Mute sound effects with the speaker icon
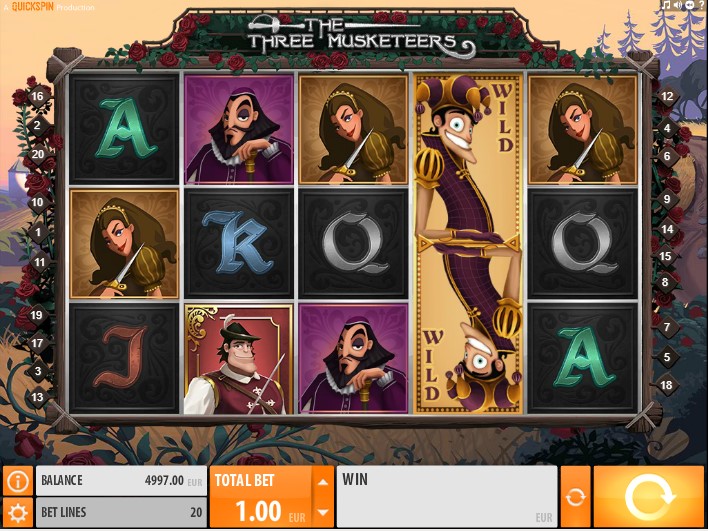 (x=678, y=5)
